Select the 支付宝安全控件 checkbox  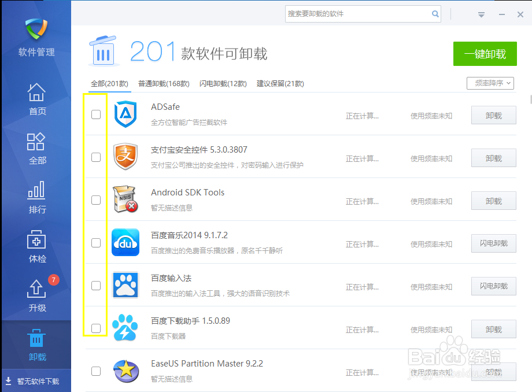pyautogui.click(x=95, y=157)
